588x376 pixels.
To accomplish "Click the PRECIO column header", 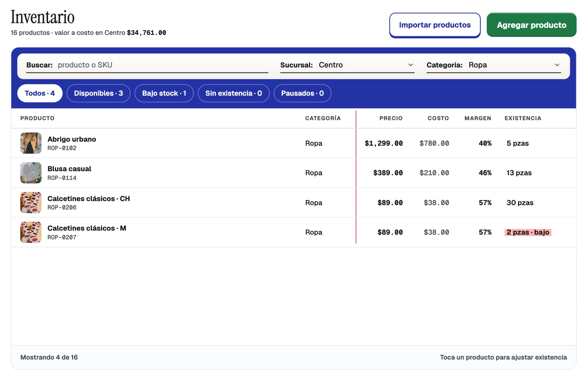I will pyautogui.click(x=391, y=119).
